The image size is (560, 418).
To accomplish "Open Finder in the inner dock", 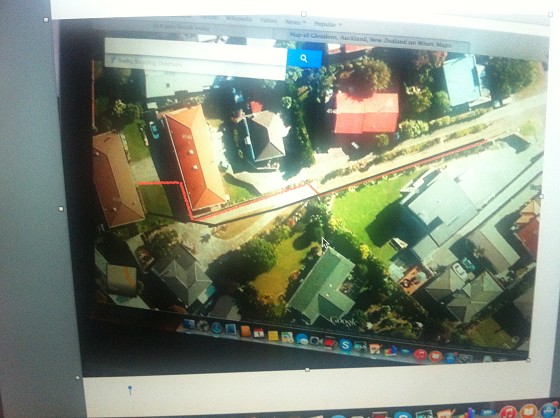I will pos(189,324).
